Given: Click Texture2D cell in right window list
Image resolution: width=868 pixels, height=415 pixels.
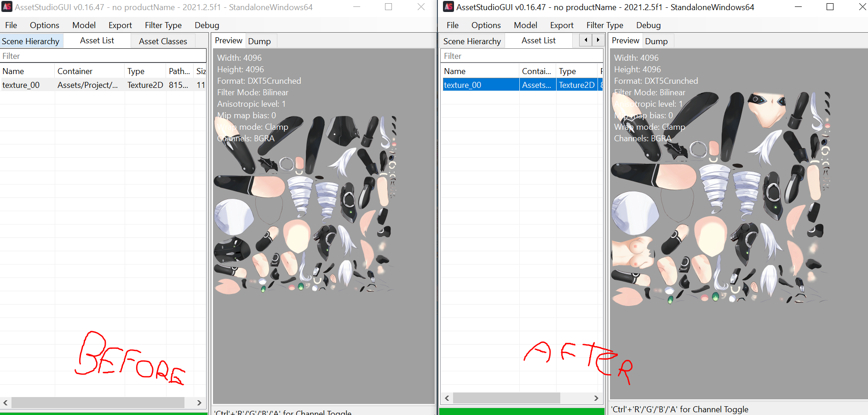Looking at the screenshot, I should [x=577, y=85].
